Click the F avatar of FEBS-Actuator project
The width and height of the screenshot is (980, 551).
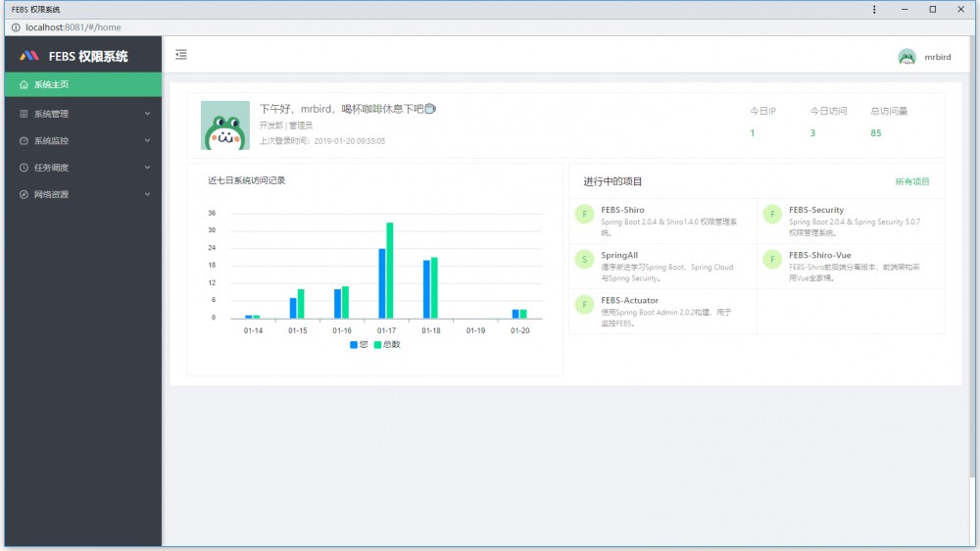[584, 305]
